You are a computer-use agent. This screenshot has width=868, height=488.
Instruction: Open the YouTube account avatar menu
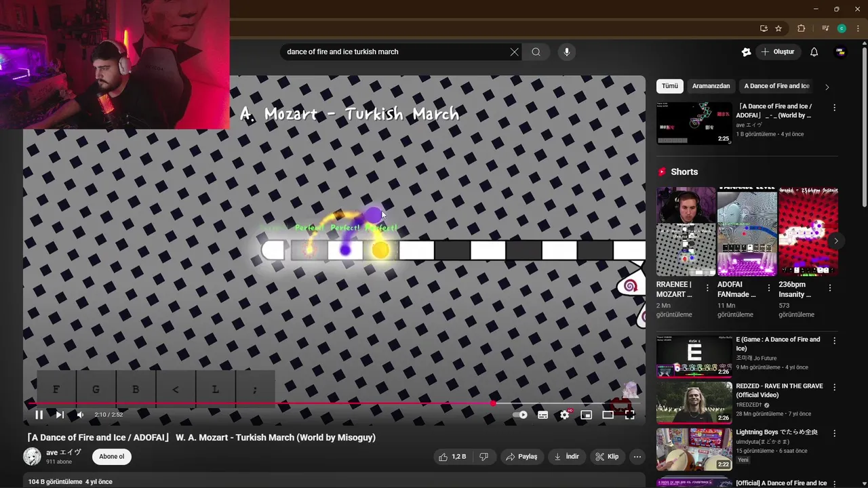click(x=840, y=52)
